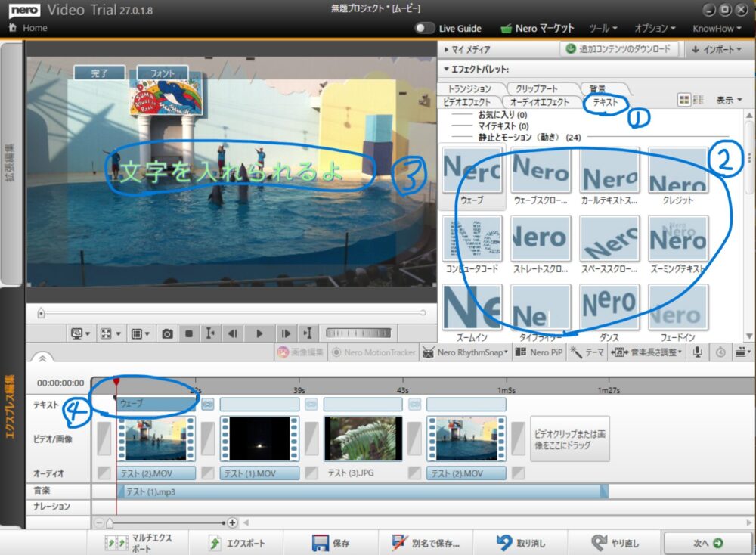This screenshot has height=555, width=756.
Task: Choose 別名で保存... to save as
Action: click(426, 544)
